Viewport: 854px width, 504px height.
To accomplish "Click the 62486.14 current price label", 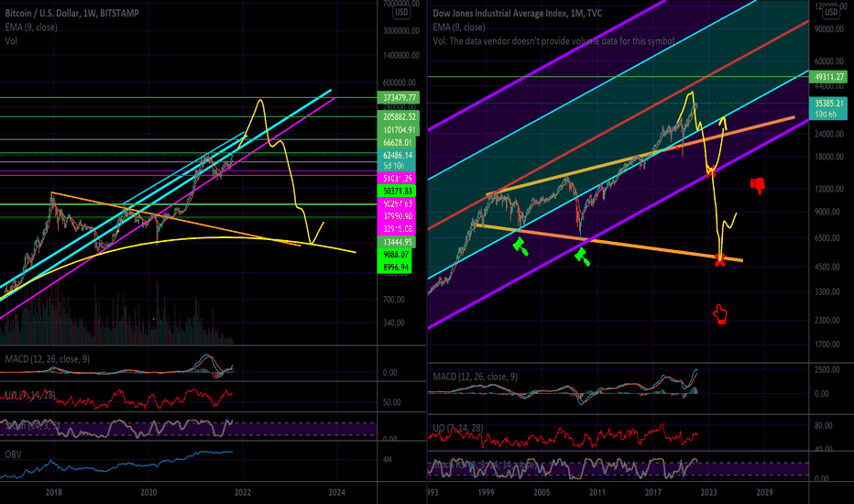I will [x=397, y=155].
